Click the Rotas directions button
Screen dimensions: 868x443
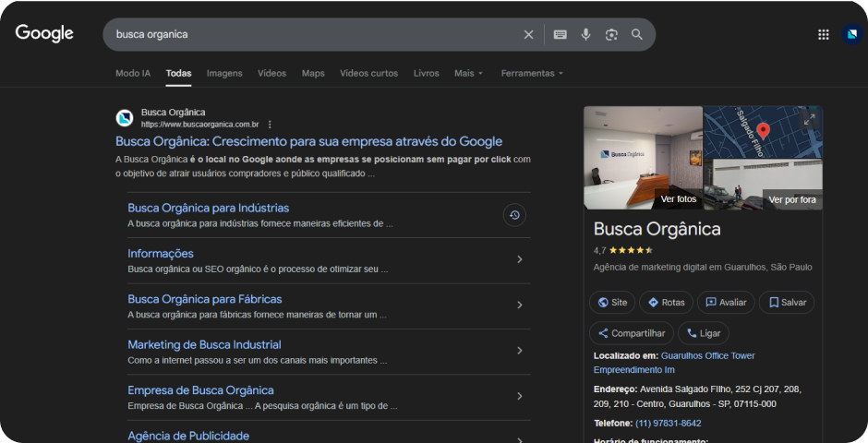point(666,303)
